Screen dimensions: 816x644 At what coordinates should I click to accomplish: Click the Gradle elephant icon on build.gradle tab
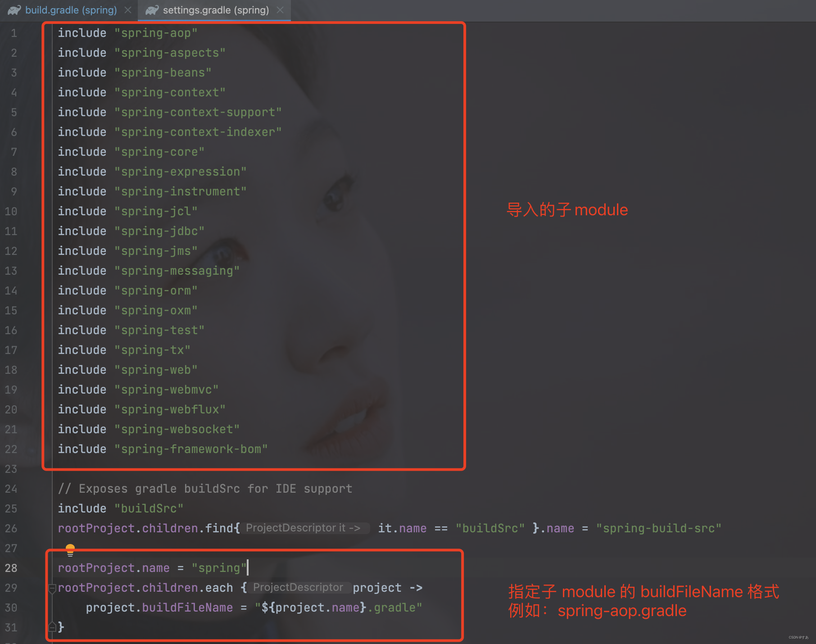pyautogui.click(x=14, y=10)
